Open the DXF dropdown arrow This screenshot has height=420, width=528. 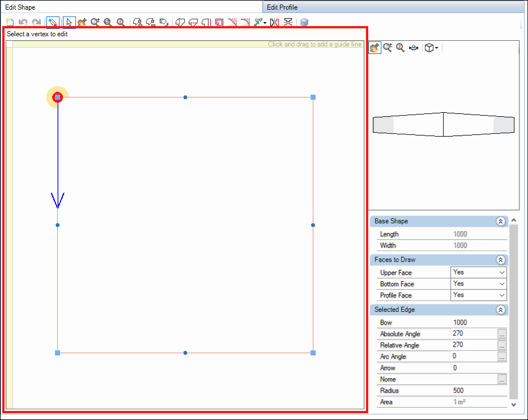click(265, 23)
